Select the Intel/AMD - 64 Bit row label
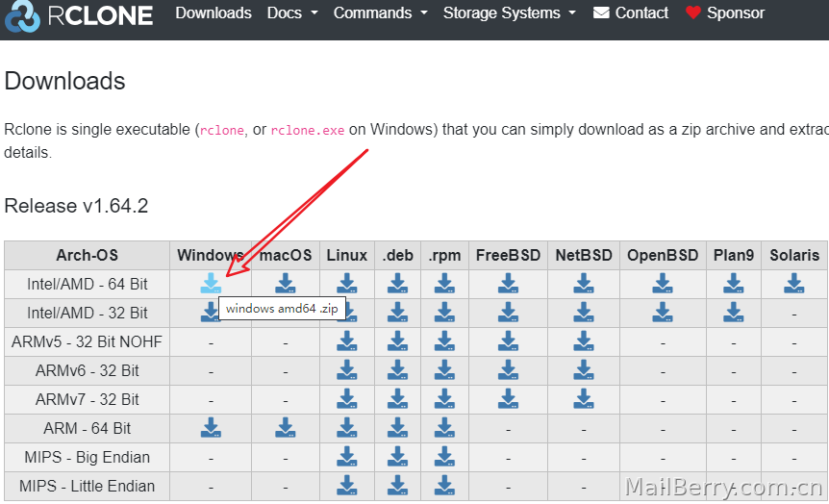Screen dimensions: 829x504 pos(88,285)
